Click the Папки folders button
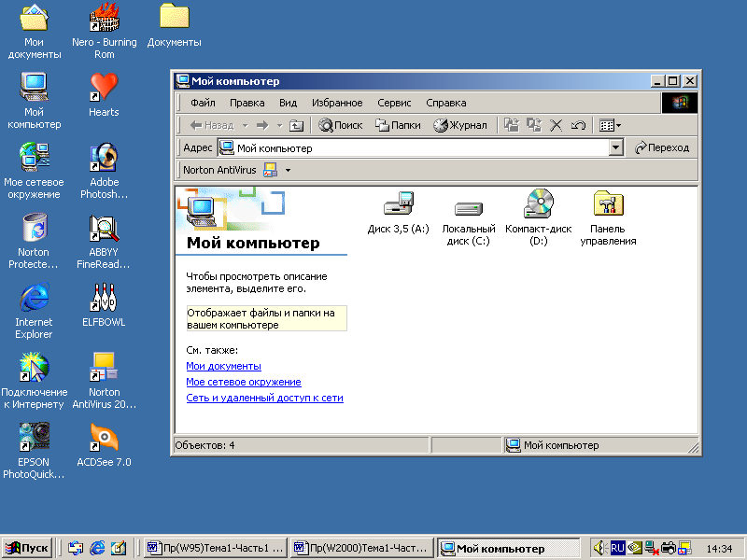The image size is (747, 560). tap(398, 126)
